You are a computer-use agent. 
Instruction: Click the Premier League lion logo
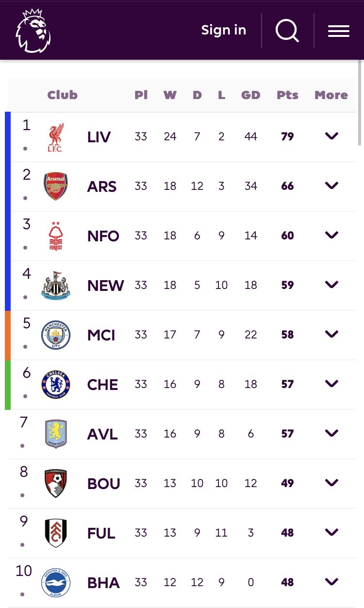coord(33,30)
